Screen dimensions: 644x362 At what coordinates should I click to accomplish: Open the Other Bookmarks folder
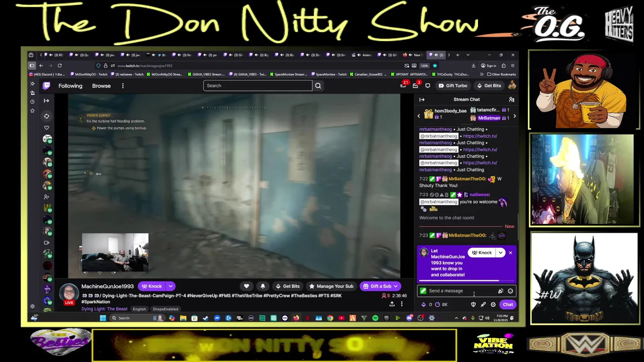(x=501, y=74)
